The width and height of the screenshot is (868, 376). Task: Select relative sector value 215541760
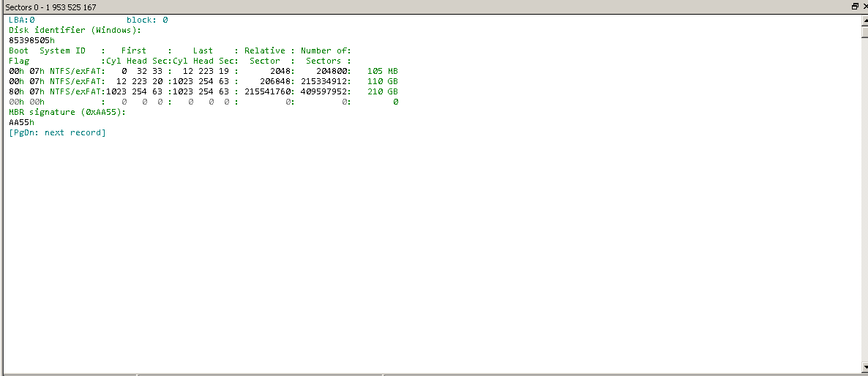pos(268,91)
